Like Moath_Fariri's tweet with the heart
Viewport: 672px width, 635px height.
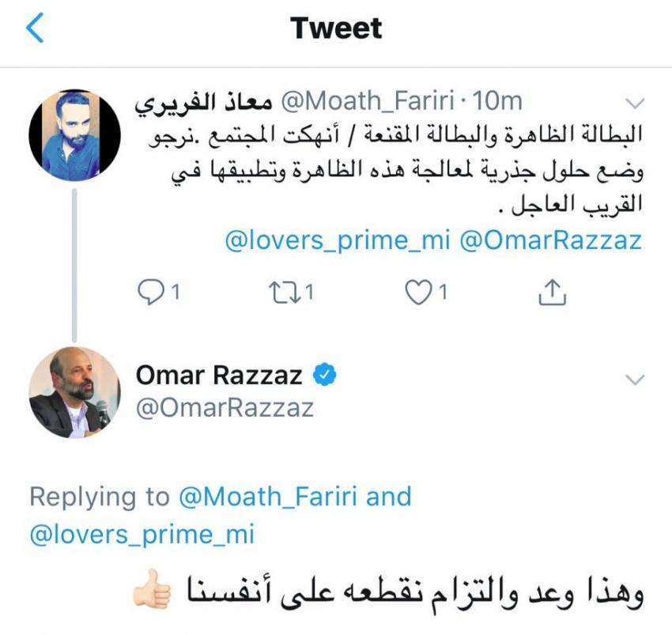[x=417, y=293]
